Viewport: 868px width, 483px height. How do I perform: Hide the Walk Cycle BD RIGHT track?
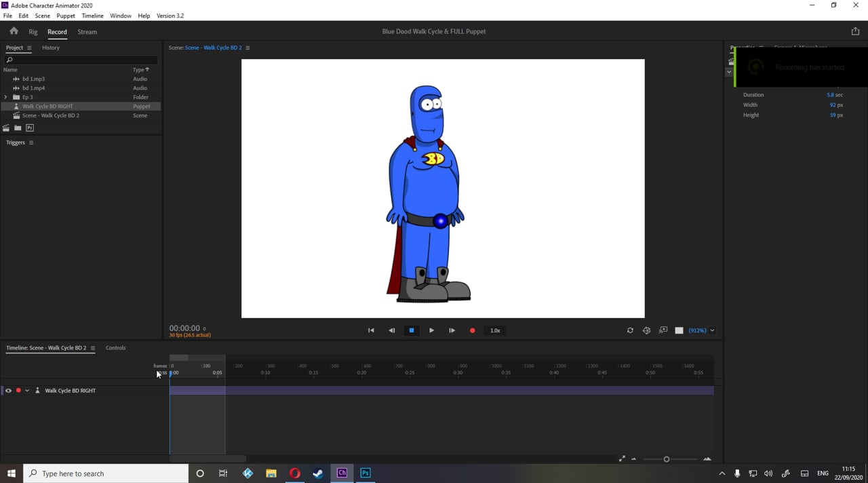click(8, 391)
